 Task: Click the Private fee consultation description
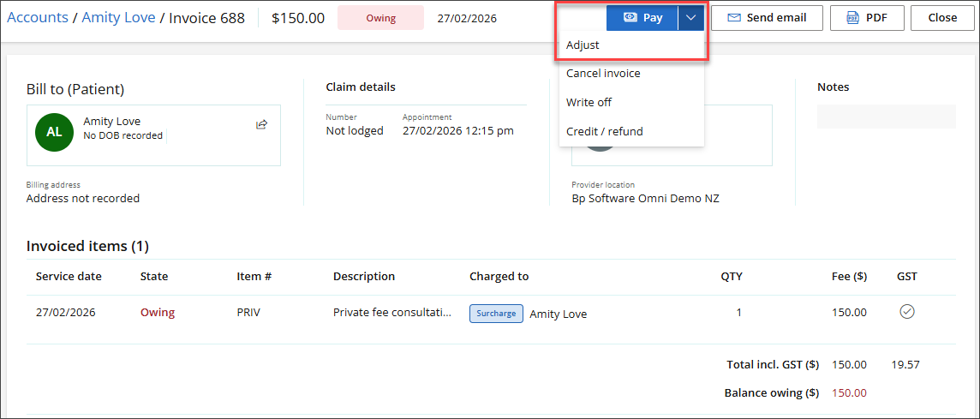[x=392, y=313]
